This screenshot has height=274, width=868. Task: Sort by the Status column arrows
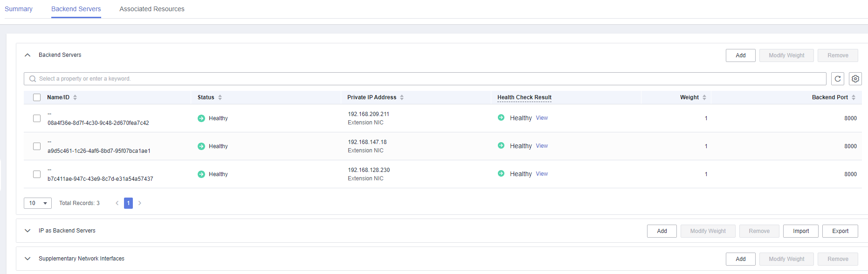click(x=220, y=97)
